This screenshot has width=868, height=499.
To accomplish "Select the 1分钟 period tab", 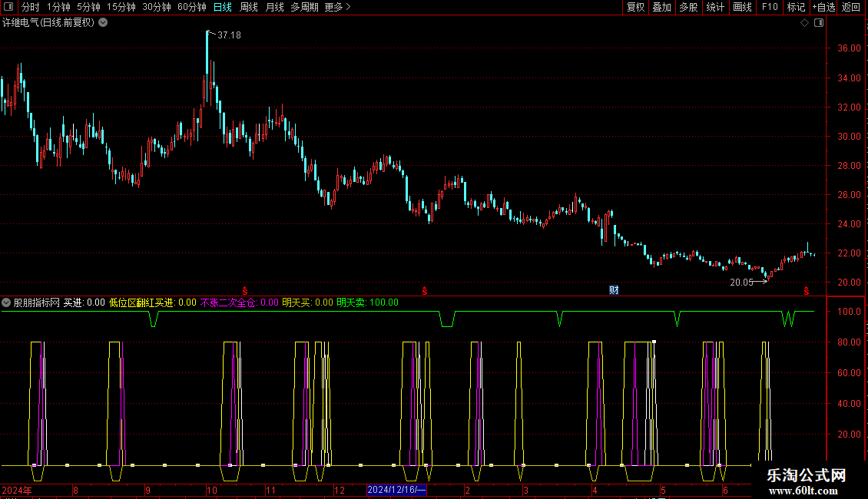I will tap(58, 7).
